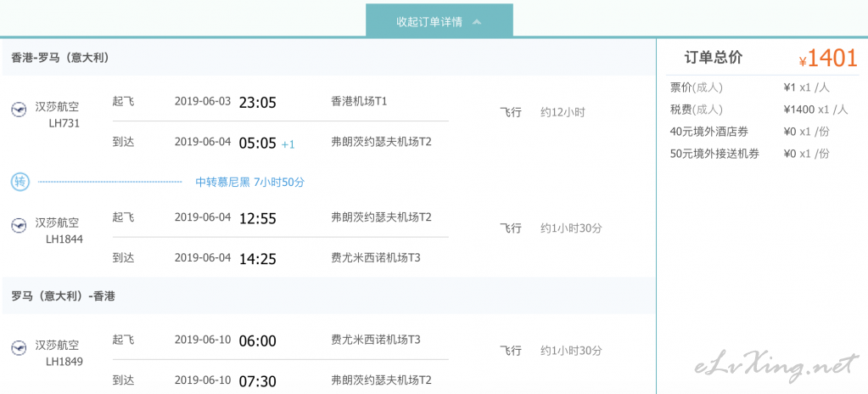
Task: Click Lufthansa logo beside flight LH731
Action: [19, 110]
